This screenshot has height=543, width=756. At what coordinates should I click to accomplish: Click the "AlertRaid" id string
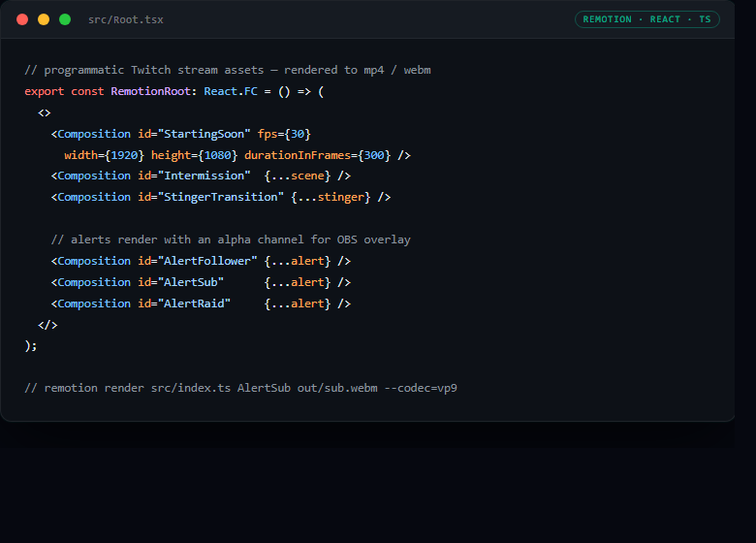pos(194,303)
